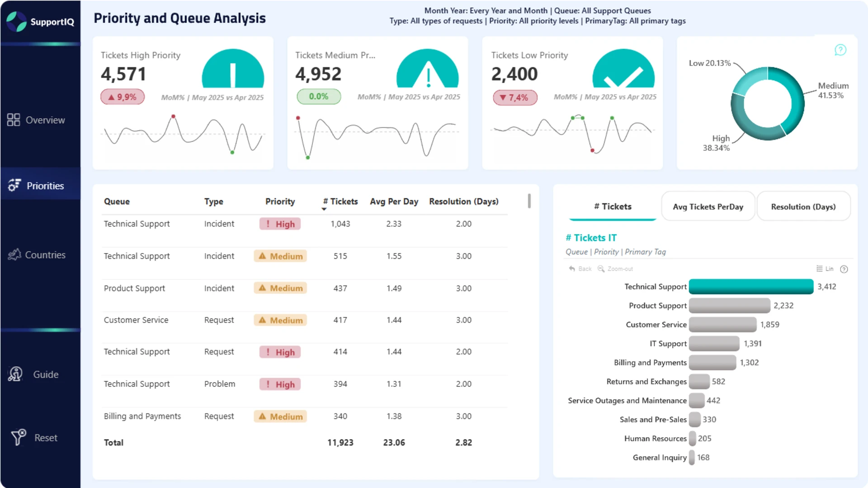Click High badge in 414 tickets row

(280, 352)
